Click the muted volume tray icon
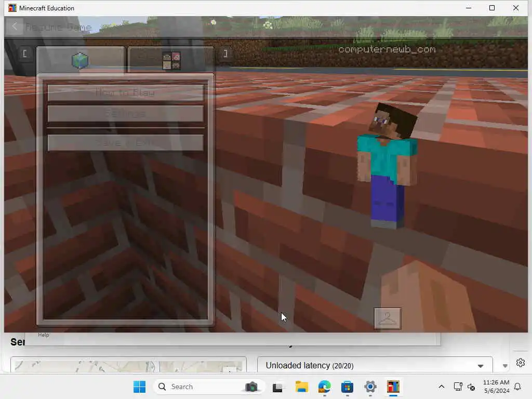 pyautogui.click(x=471, y=387)
